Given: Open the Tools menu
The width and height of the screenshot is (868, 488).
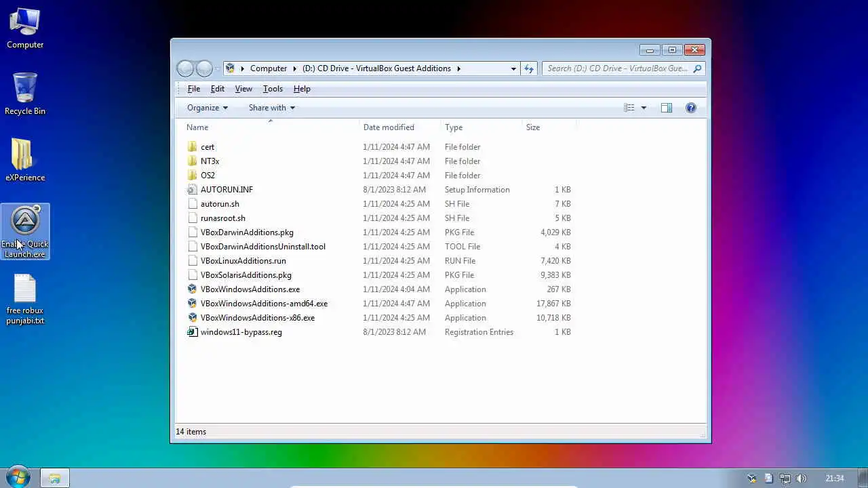Looking at the screenshot, I should 273,89.
